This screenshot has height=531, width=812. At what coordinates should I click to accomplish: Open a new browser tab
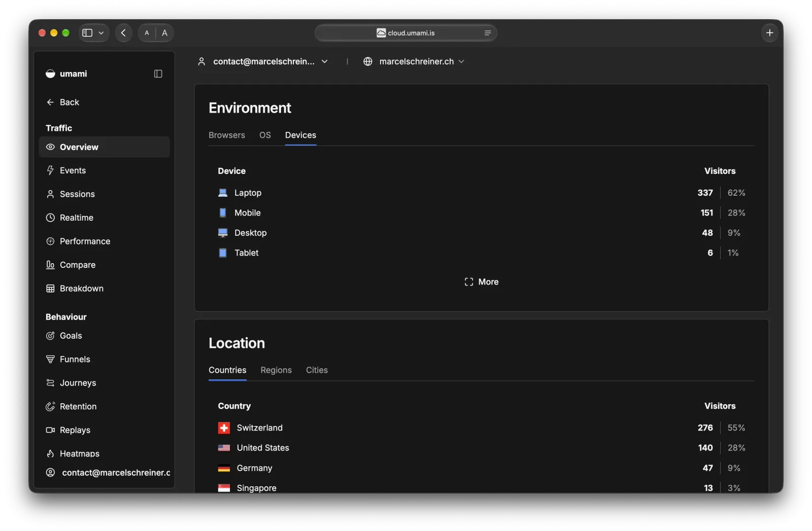point(770,33)
